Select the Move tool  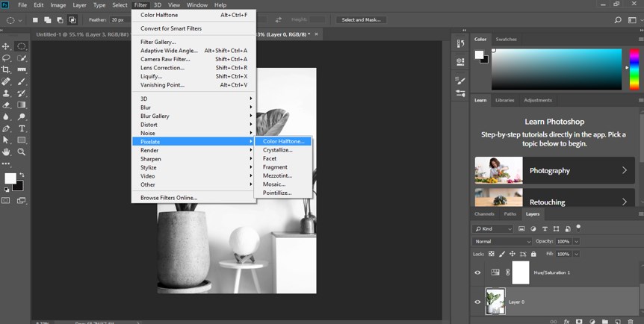coord(6,46)
